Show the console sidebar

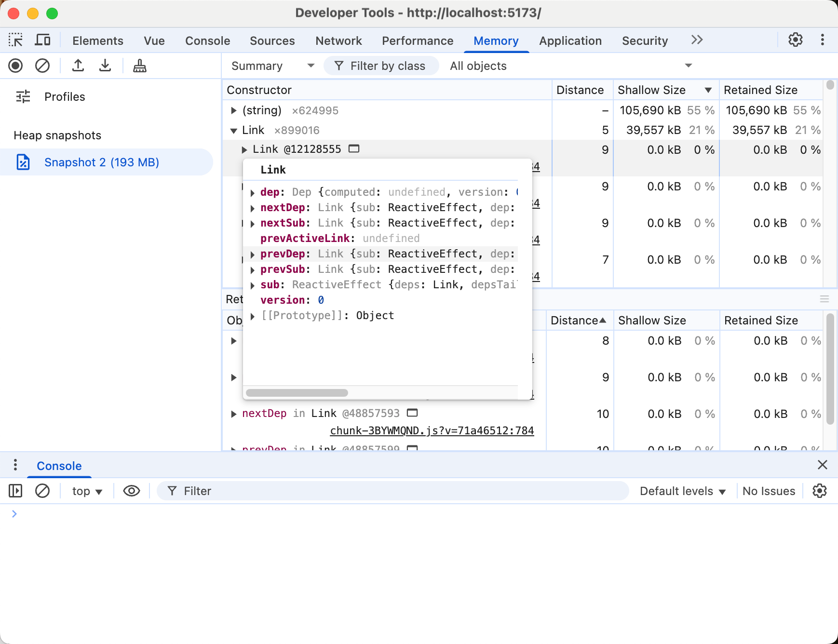click(x=15, y=491)
